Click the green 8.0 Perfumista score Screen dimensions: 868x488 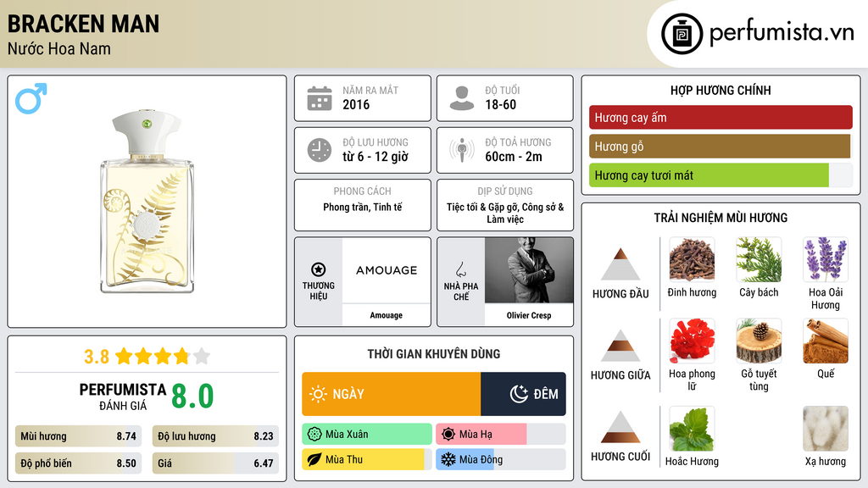(x=192, y=396)
